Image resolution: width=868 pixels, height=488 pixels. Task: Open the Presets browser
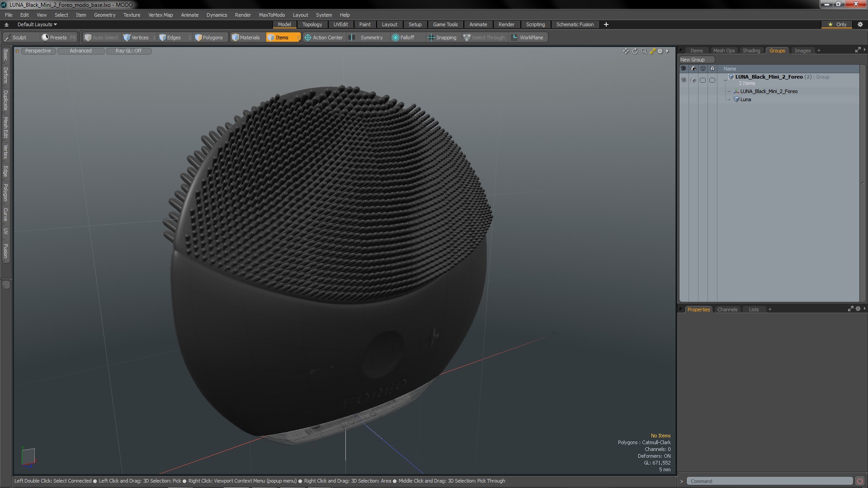coord(58,38)
